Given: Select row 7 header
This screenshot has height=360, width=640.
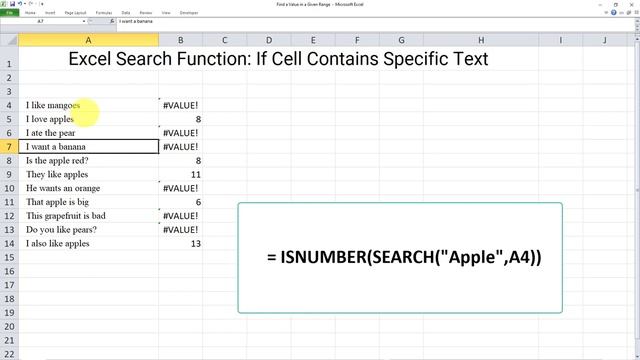Looking at the screenshot, I should pos(9,147).
